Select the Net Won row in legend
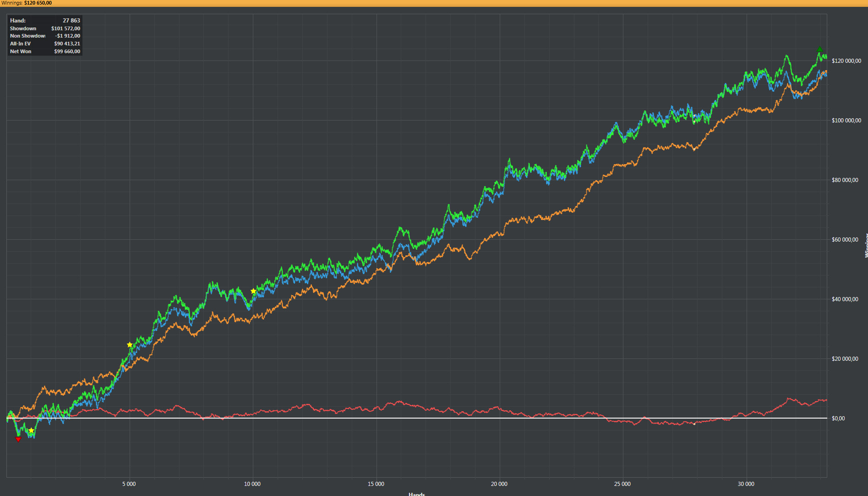 44,51
